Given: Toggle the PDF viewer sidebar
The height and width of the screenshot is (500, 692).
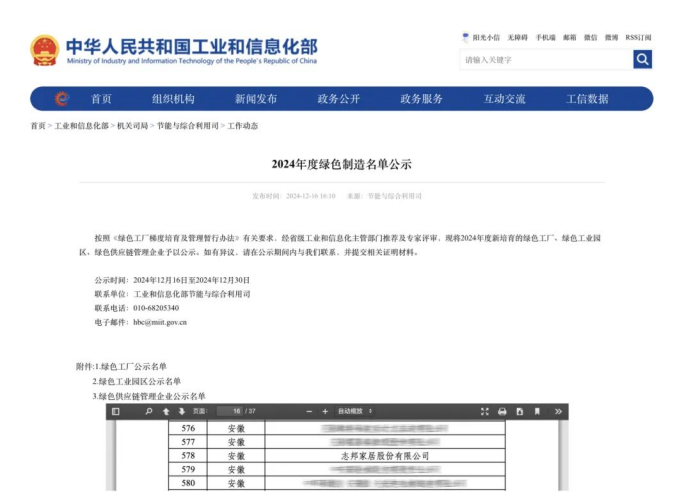Looking at the screenshot, I should [x=116, y=411].
